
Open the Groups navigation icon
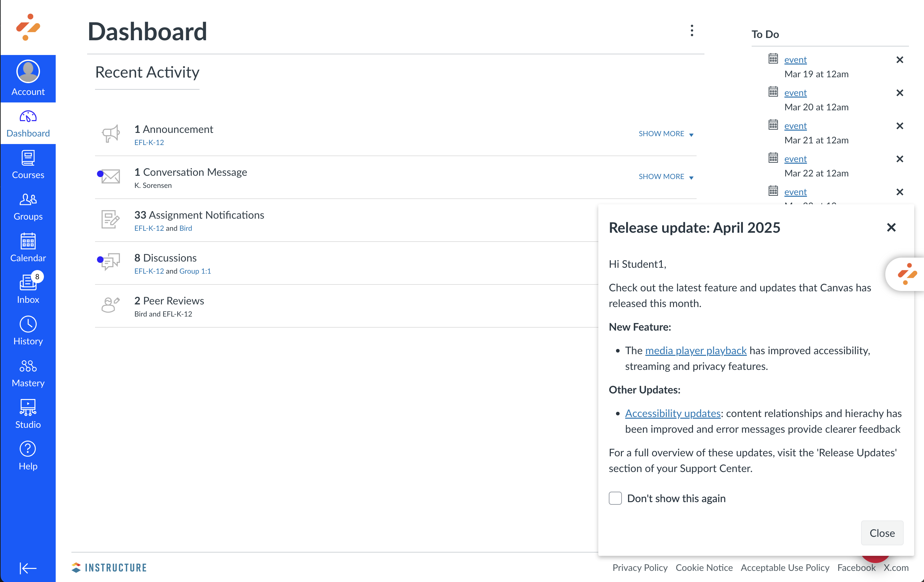pos(28,207)
